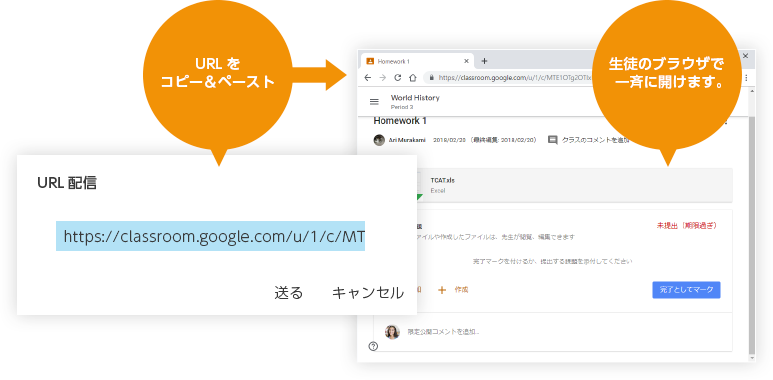The width and height of the screenshot is (773, 380).
Task: Go back with the browser back arrow
Action: point(368,77)
